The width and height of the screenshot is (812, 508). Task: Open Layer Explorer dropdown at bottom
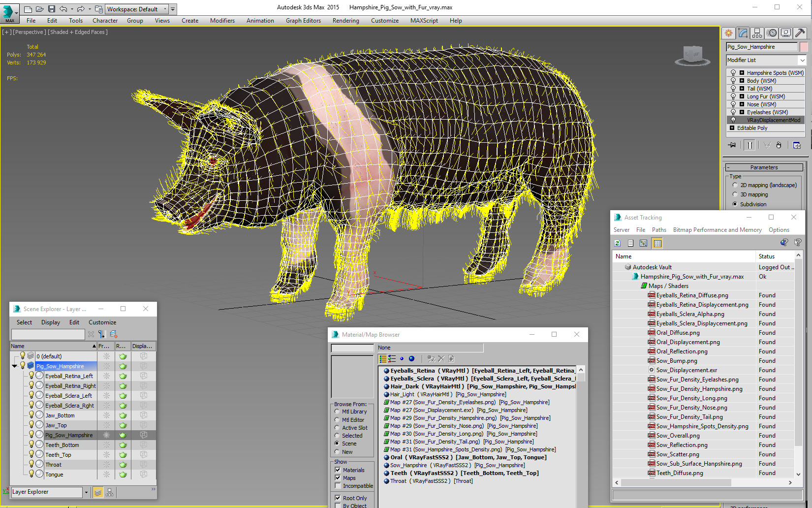tap(86, 492)
